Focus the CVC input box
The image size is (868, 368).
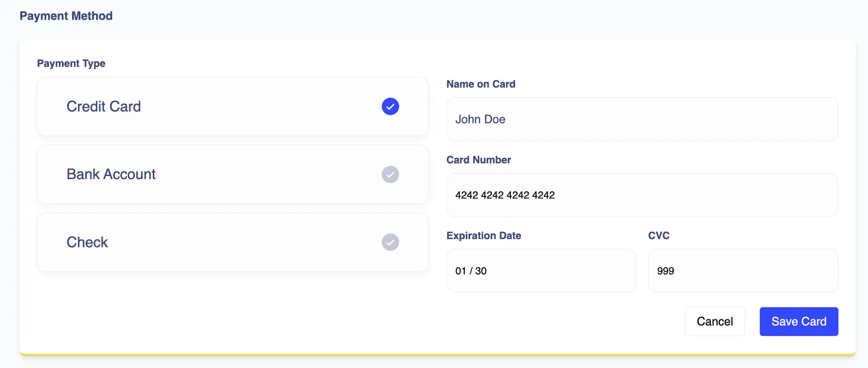tap(743, 271)
